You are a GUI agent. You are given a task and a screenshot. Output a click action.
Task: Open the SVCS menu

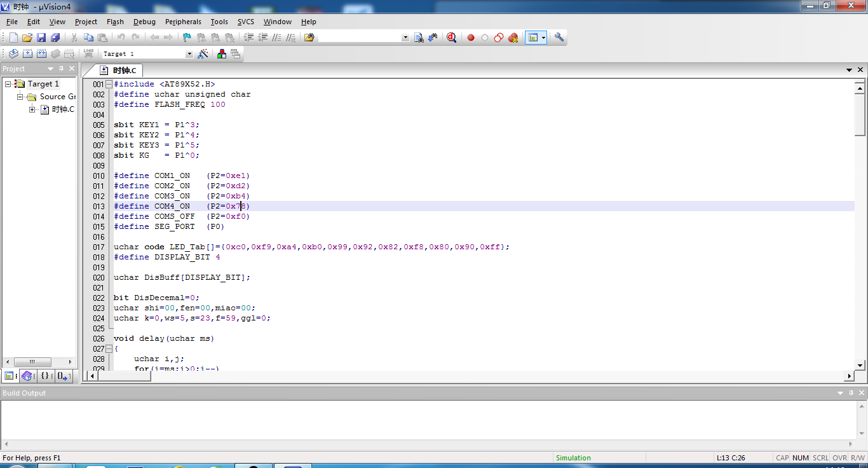coord(246,22)
